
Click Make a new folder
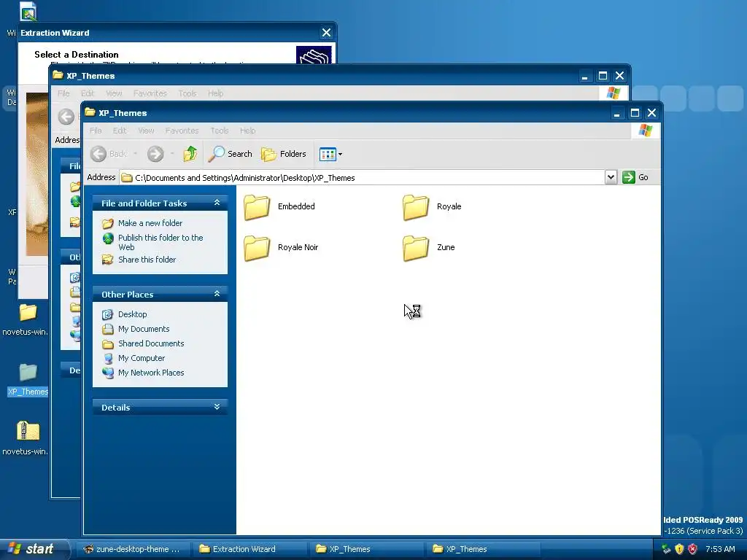(150, 223)
